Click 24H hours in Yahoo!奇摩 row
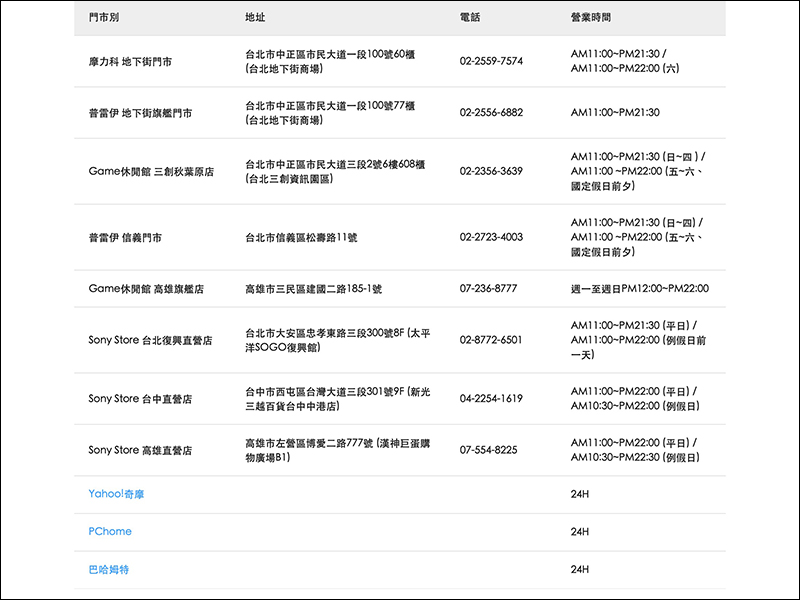Screen dimensions: 800x600 coord(580,494)
